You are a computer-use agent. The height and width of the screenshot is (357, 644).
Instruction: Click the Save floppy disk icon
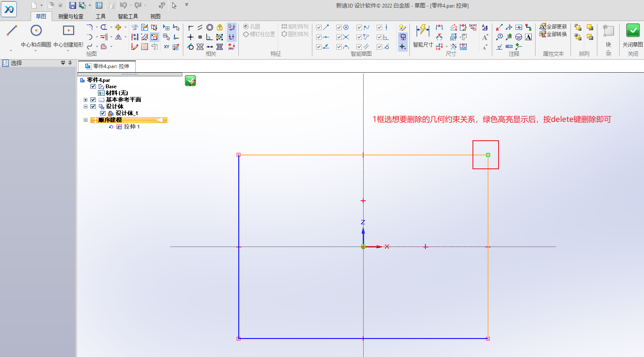click(x=73, y=5)
